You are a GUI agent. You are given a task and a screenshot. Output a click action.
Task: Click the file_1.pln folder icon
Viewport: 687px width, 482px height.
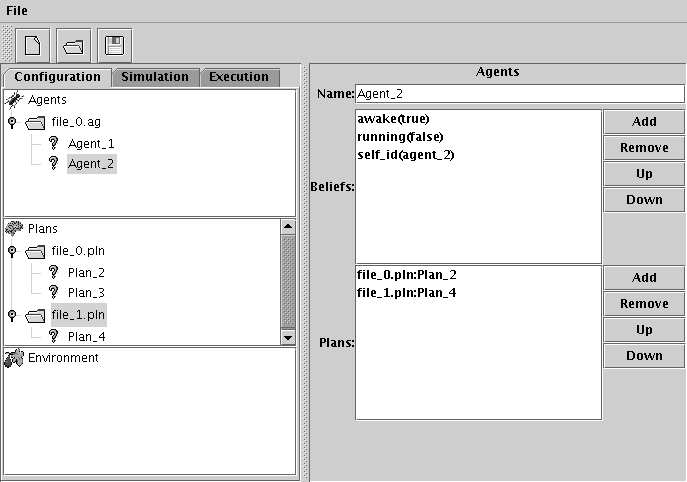click(x=37, y=315)
